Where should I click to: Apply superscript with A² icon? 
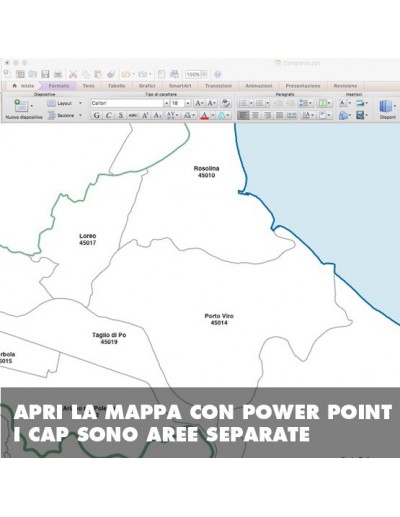[145, 115]
